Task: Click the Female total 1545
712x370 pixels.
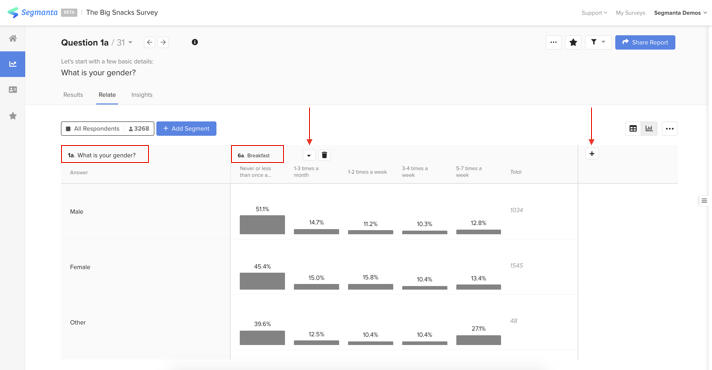Action: pos(516,266)
